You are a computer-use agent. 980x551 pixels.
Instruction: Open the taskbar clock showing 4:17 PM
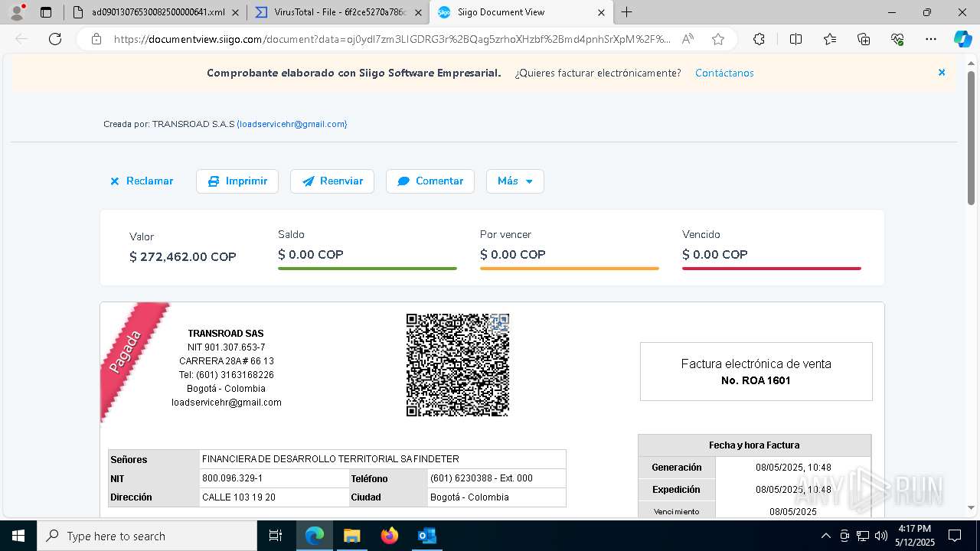pyautogui.click(x=915, y=536)
